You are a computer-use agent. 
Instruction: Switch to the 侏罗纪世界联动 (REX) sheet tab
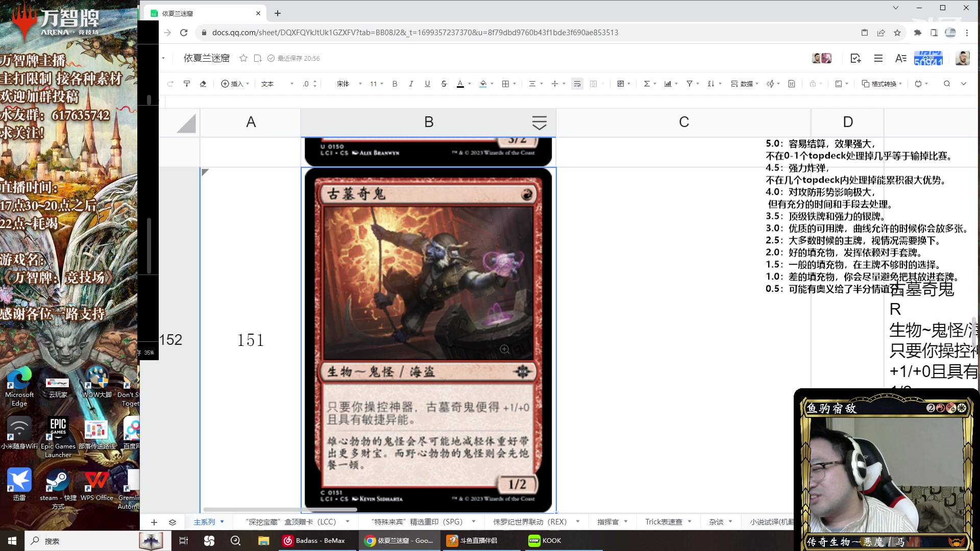pyautogui.click(x=530, y=522)
